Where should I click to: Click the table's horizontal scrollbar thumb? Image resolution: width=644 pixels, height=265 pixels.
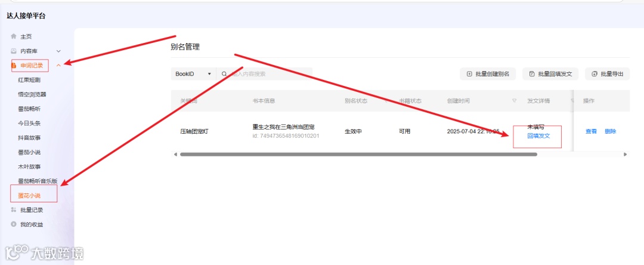tap(358, 155)
